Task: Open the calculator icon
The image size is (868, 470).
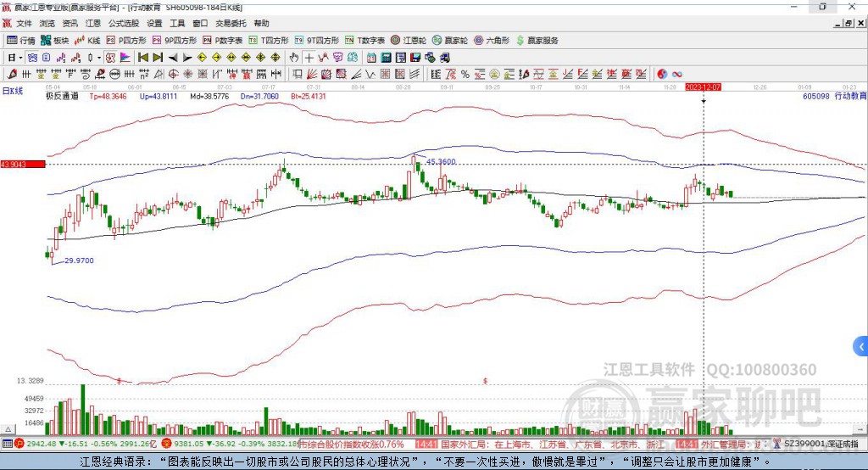Action: tap(386, 58)
